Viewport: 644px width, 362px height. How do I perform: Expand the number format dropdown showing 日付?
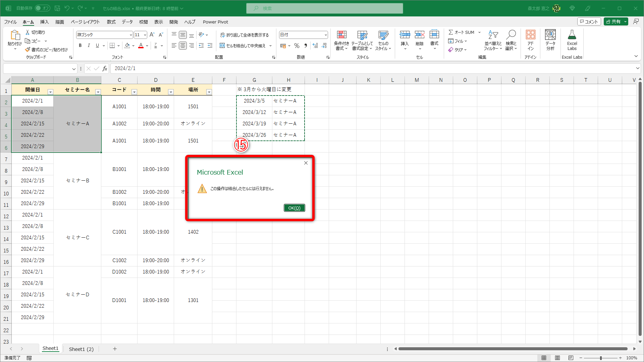[325, 35]
